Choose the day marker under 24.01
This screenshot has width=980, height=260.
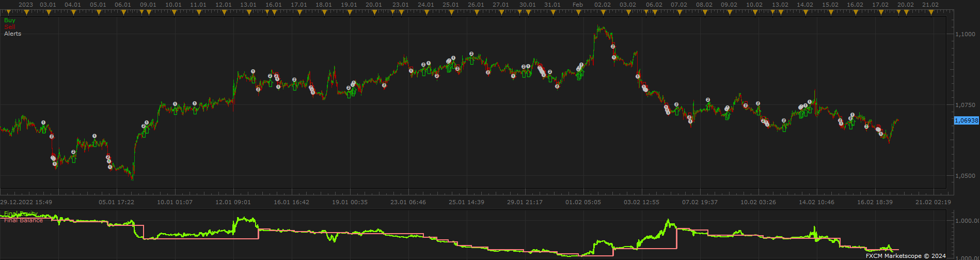point(426,13)
